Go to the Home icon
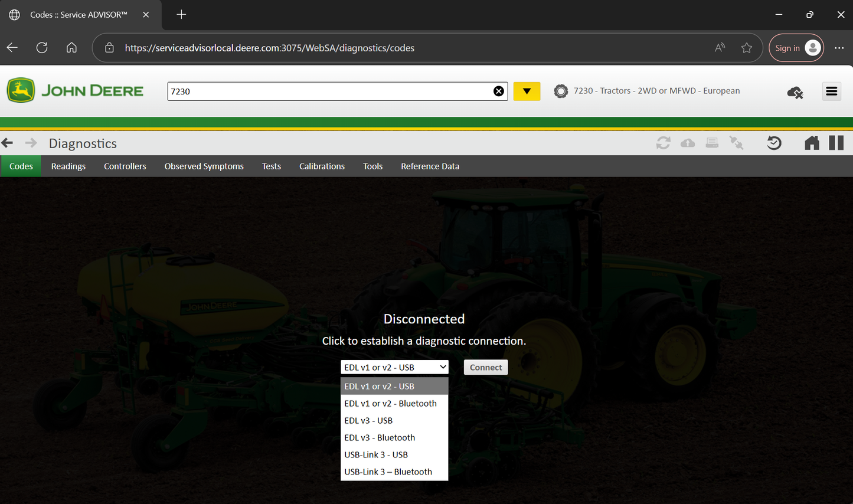Viewport: 853px width, 504px height. [812, 143]
